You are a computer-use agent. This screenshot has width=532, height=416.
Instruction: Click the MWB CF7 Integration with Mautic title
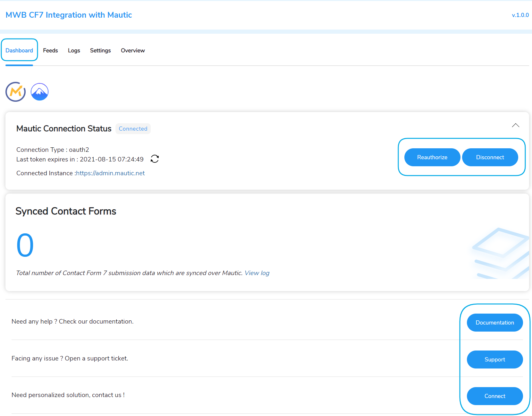tap(69, 15)
